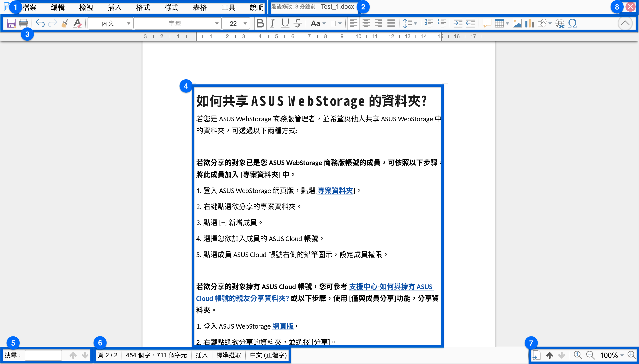Print the document using the printer icon
The width and height of the screenshot is (639, 364).
(x=24, y=23)
